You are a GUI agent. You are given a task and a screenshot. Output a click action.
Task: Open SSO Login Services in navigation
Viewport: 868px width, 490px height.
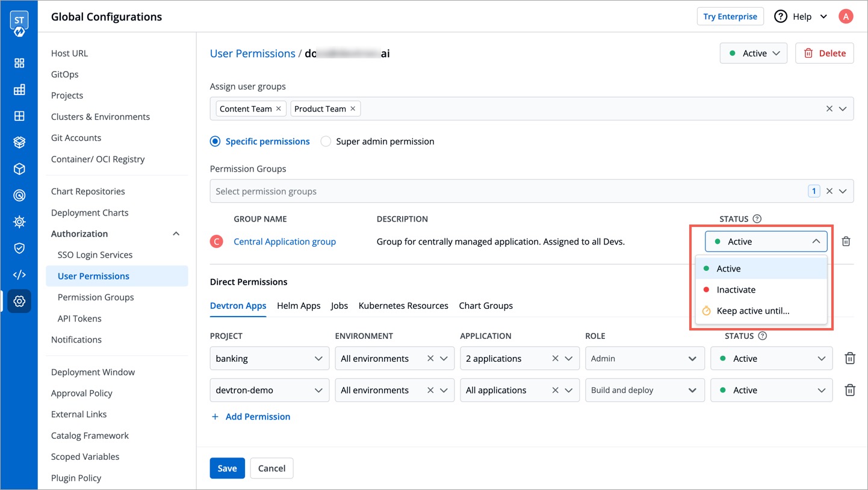pos(95,255)
